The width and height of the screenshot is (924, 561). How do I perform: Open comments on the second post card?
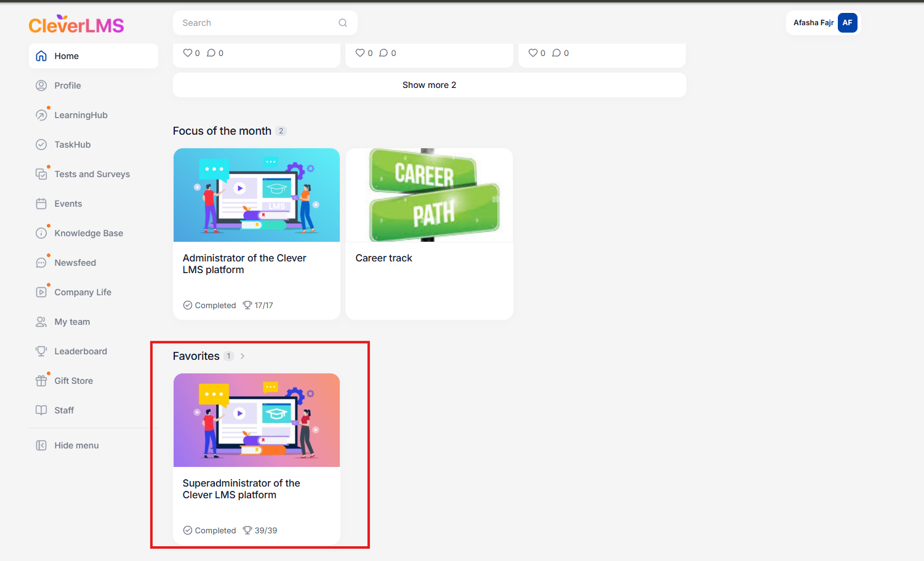384,53
